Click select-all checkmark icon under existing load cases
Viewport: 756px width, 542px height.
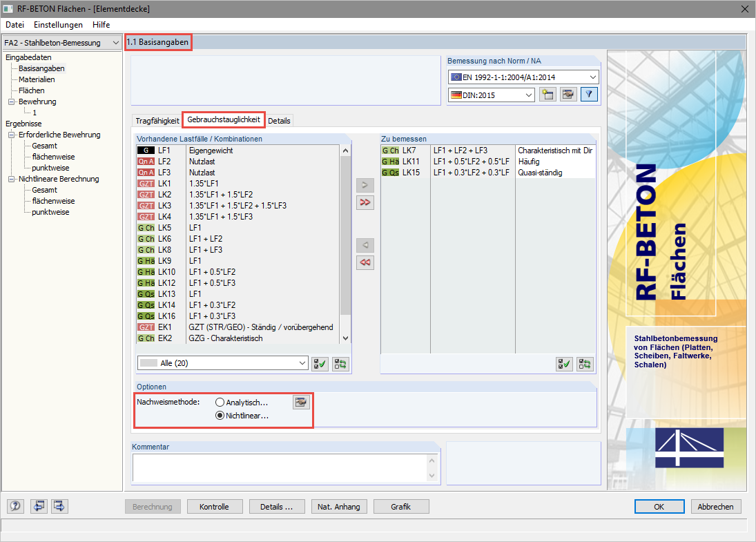(x=320, y=364)
